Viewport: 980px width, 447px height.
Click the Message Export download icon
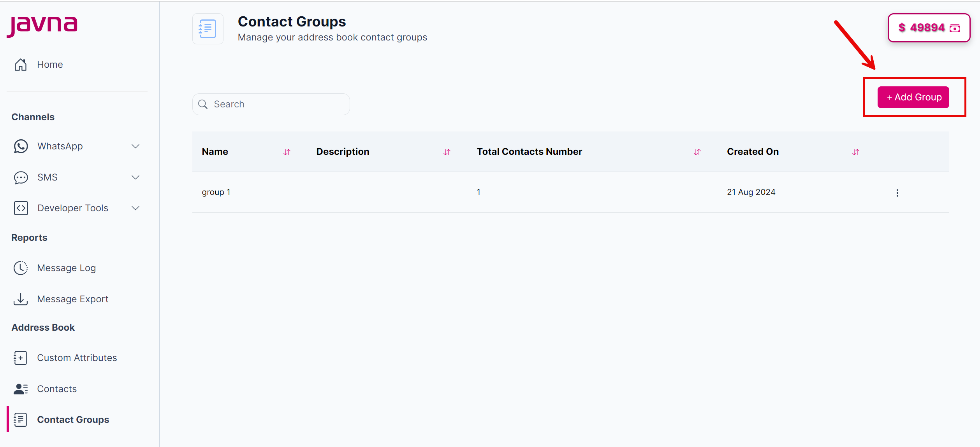pos(20,299)
